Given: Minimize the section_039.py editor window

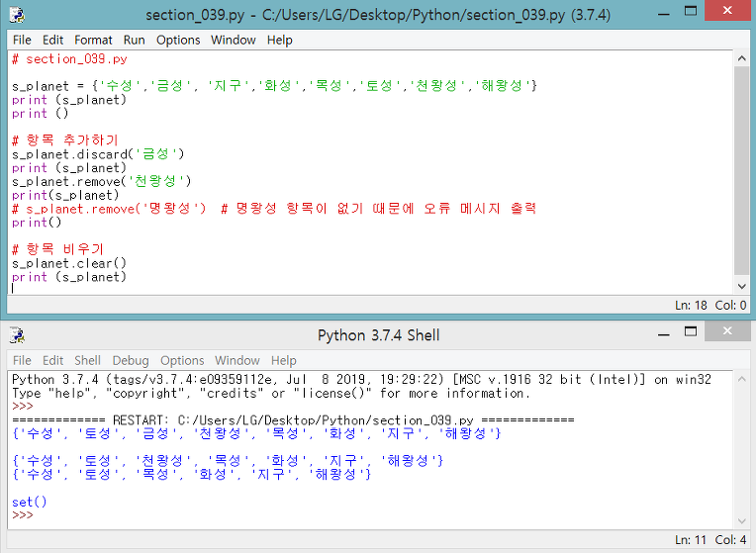Looking at the screenshot, I should [x=664, y=14].
